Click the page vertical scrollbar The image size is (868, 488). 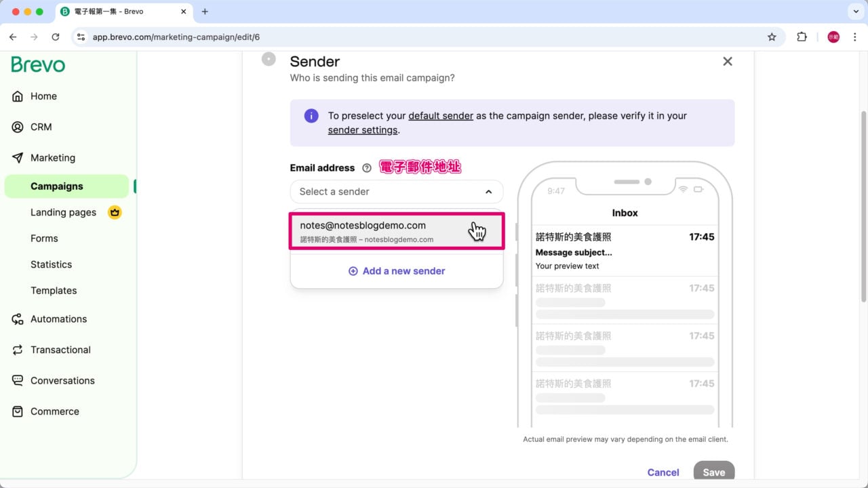[x=863, y=203]
